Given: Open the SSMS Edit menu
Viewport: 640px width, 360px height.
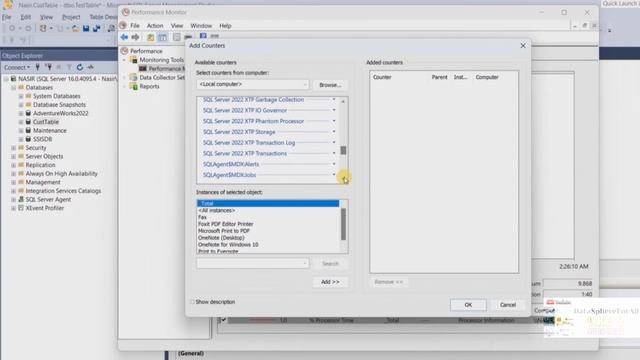Looking at the screenshot, I should click(x=26, y=17).
